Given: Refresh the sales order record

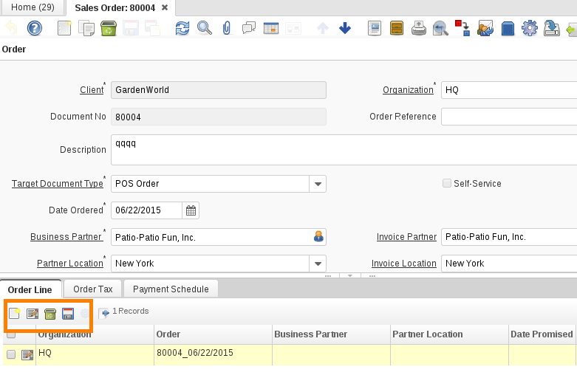Looking at the screenshot, I should coord(182,28).
